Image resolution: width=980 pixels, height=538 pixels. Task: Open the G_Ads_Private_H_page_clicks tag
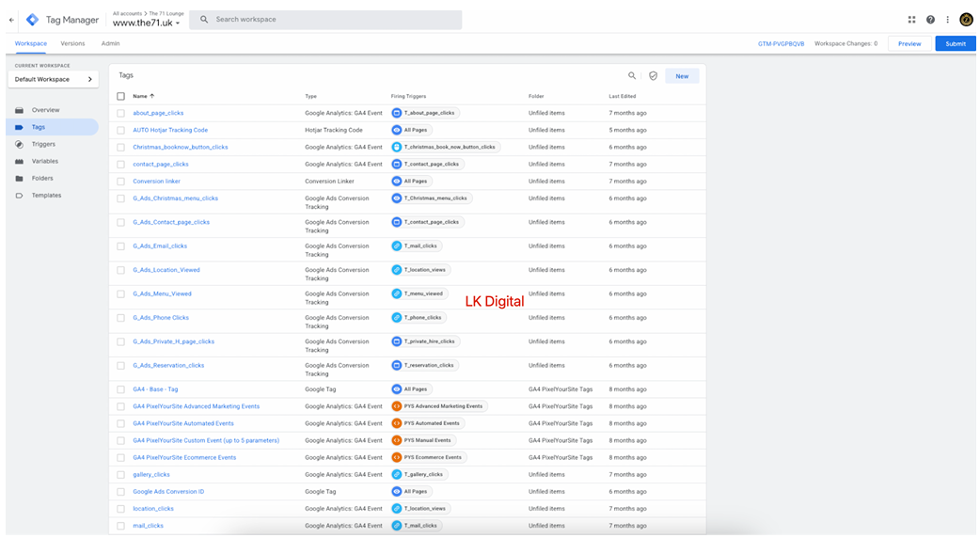pos(173,341)
